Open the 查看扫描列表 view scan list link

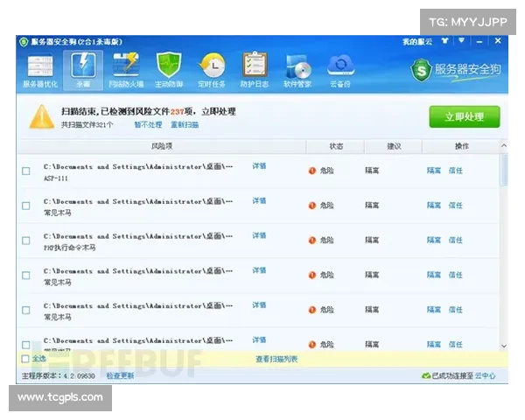(276, 359)
